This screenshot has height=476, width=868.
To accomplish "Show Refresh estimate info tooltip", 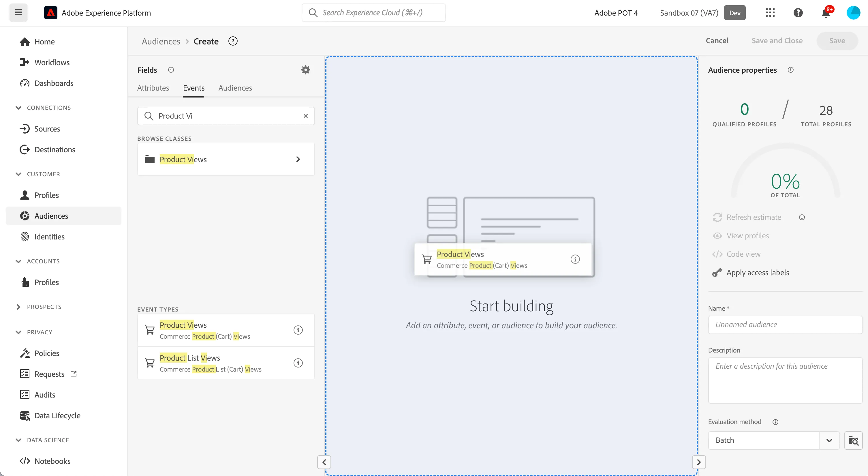I will pos(802,217).
